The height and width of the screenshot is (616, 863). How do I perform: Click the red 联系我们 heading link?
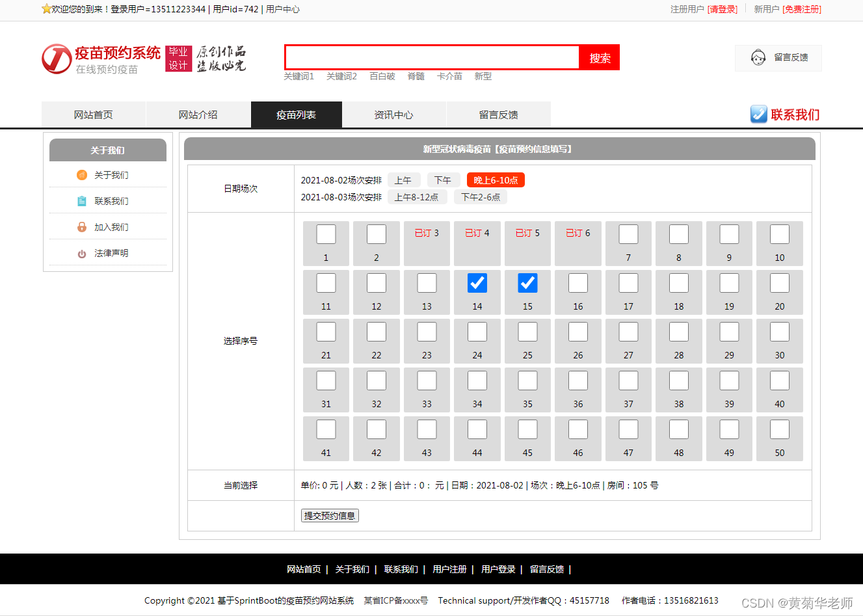pyautogui.click(x=795, y=114)
